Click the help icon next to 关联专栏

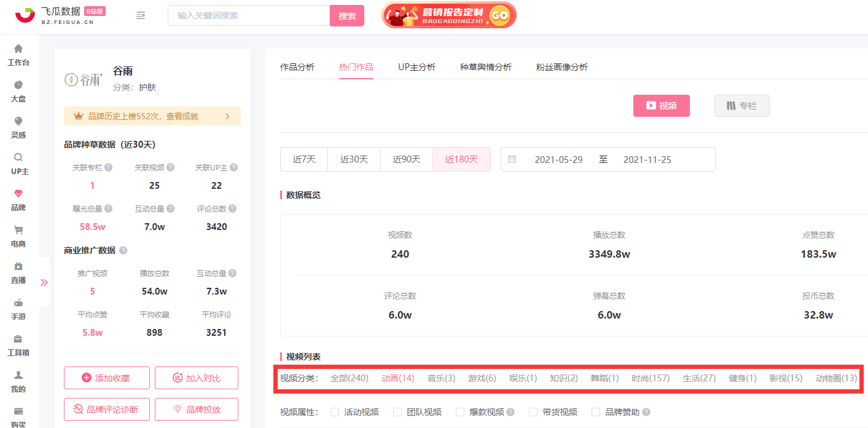click(108, 167)
